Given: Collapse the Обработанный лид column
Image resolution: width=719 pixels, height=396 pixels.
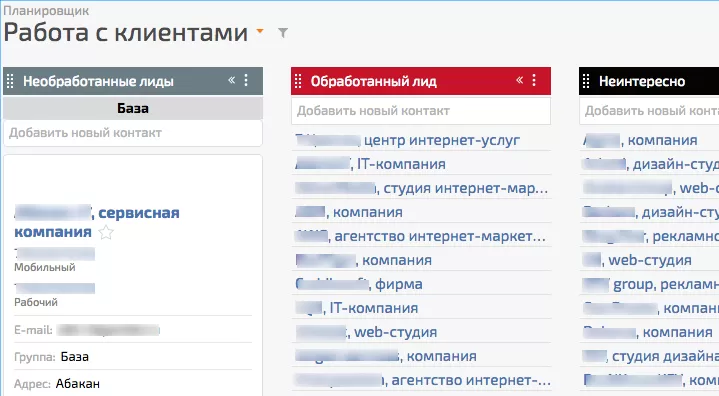Looking at the screenshot, I should [520, 80].
